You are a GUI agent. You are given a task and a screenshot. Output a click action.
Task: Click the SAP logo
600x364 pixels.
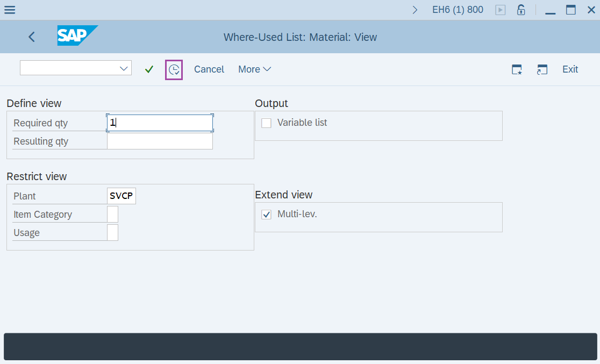pyautogui.click(x=77, y=36)
